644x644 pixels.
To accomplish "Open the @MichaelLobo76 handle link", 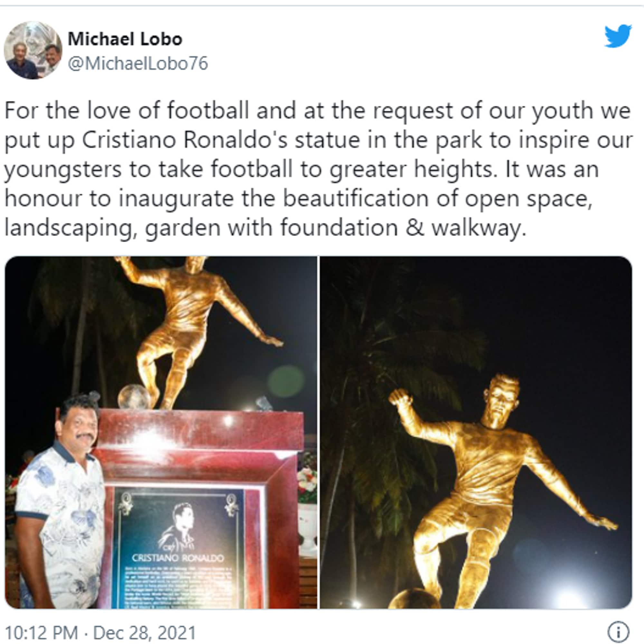I will click(x=138, y=63).
